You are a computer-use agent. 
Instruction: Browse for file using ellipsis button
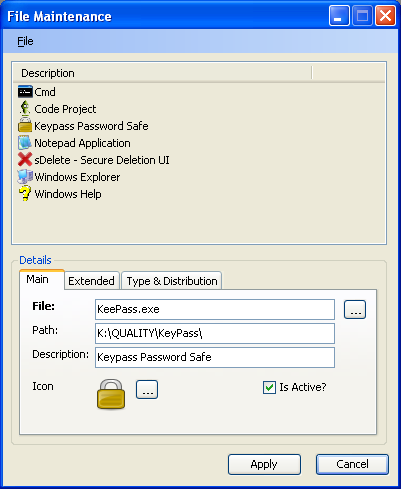pos(355,309)
